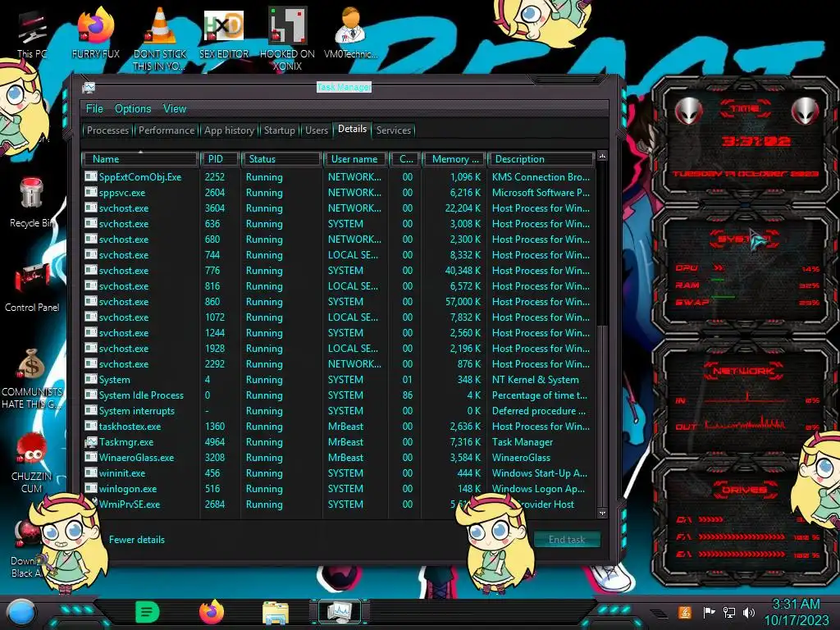Click the network tray icon
840x630 pixels.
(728, 612)
